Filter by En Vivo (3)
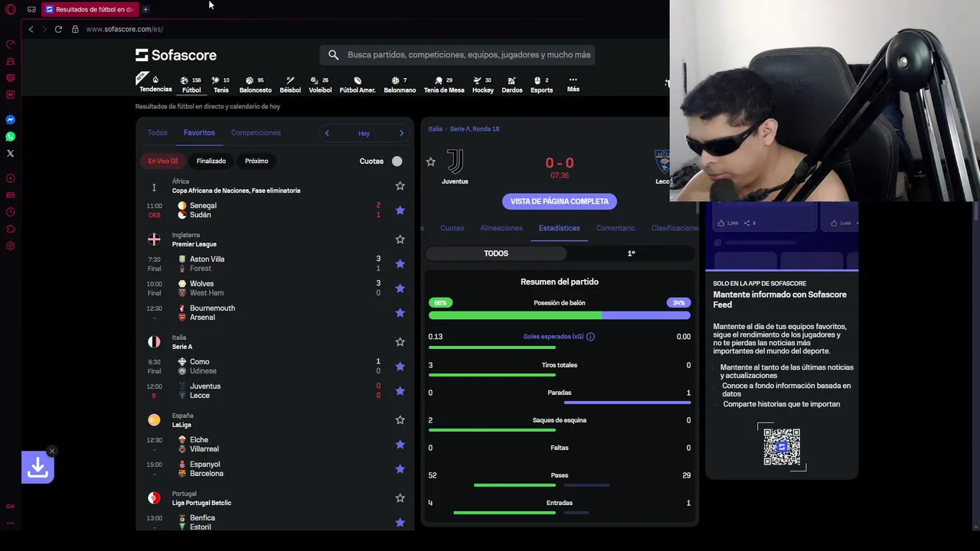Screen dimensions: 980x551 (163, 161)
